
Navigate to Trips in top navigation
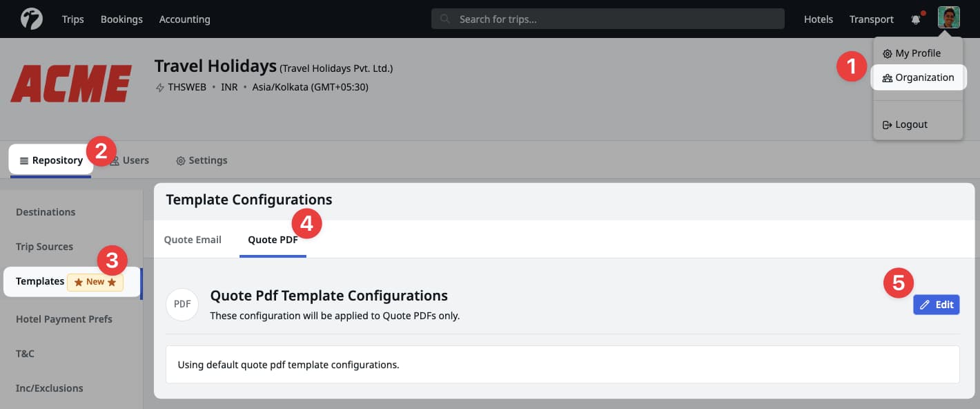pyautogui.click(x=72, y=19)
